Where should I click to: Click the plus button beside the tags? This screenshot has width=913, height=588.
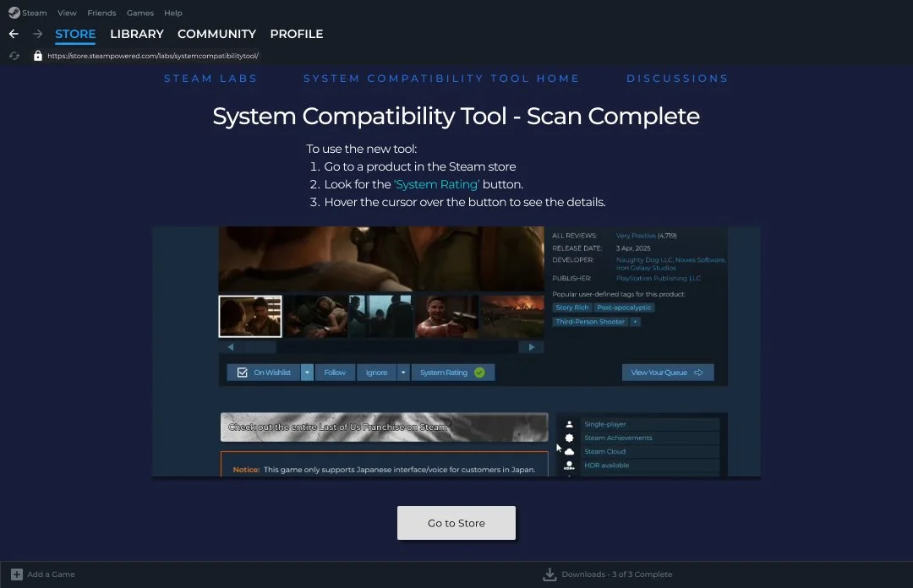tap(635, 321)
